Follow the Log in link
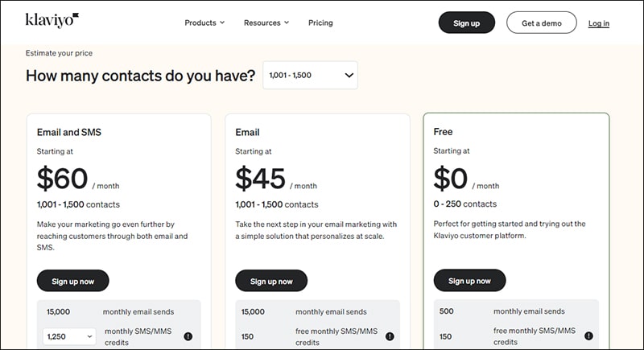This screenshot has width=644, height=350. pos(598,23)
